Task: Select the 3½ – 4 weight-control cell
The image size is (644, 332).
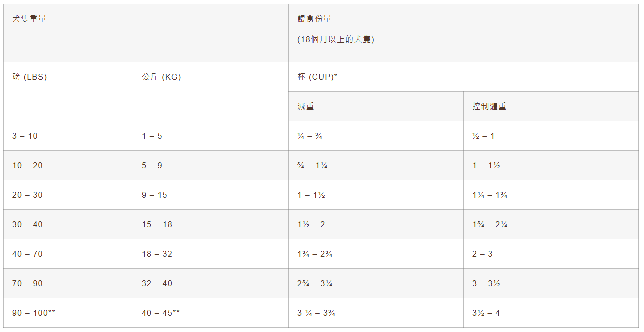Action: pos(486,313)
